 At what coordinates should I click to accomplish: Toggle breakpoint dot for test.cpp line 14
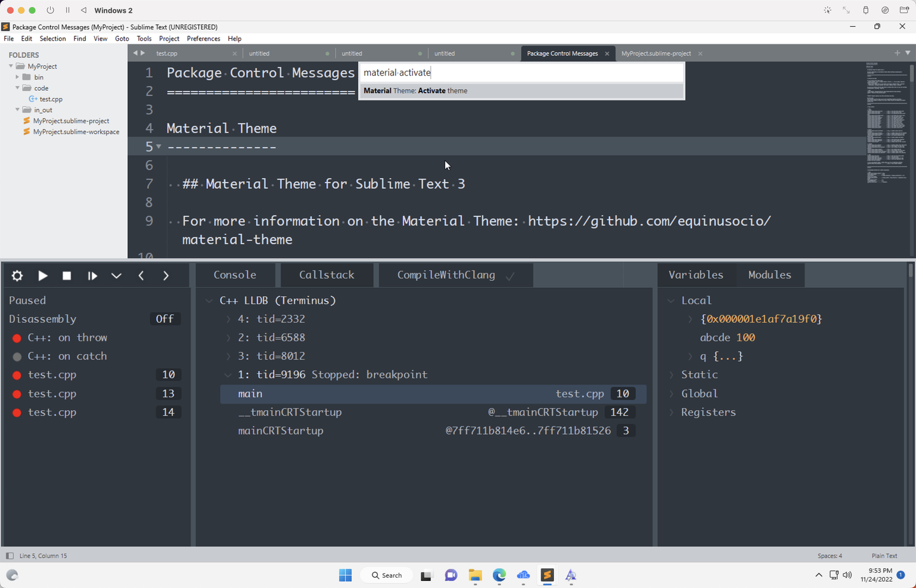coord(17,413)
